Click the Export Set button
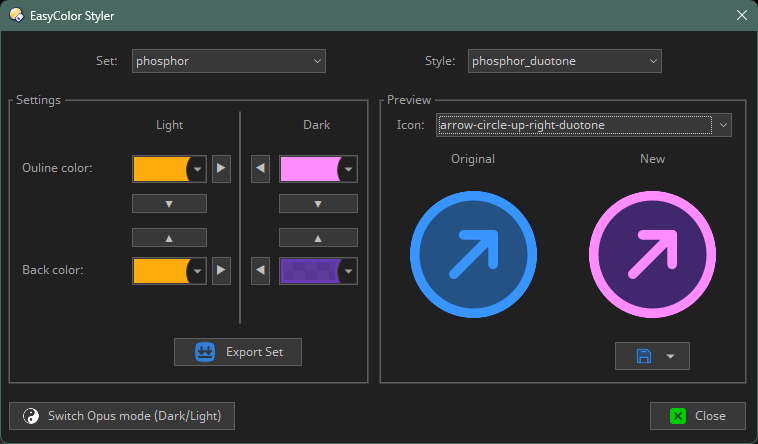Screen dimensions: 758x444 (238, 352)
